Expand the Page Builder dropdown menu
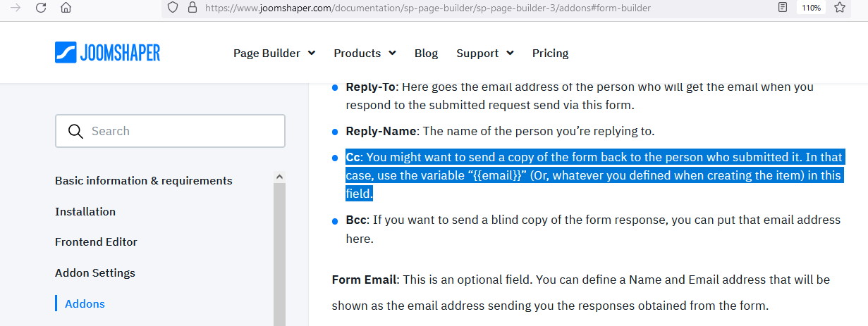 click(274, 54)
